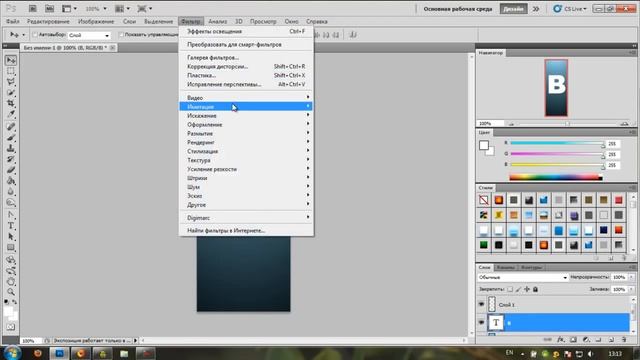Toggle visibility of layer Слой 1
640x360 pixels.
point(481,304)
